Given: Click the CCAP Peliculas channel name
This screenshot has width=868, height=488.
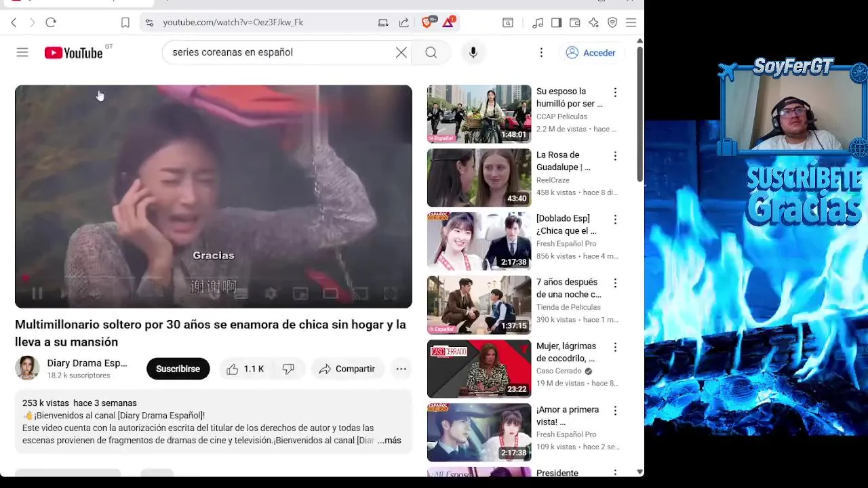Looking at the screenshot, I should (x=561, y=117).
